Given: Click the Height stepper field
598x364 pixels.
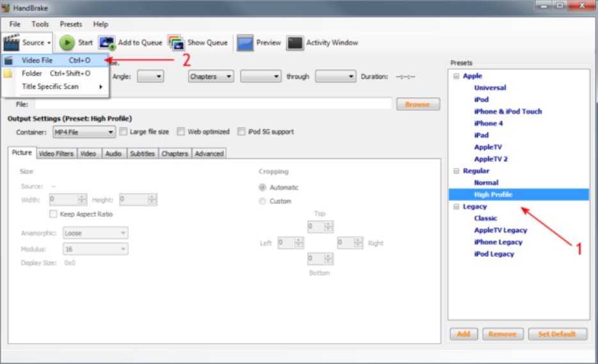Looking at the screenshot, I should (138, 199).
